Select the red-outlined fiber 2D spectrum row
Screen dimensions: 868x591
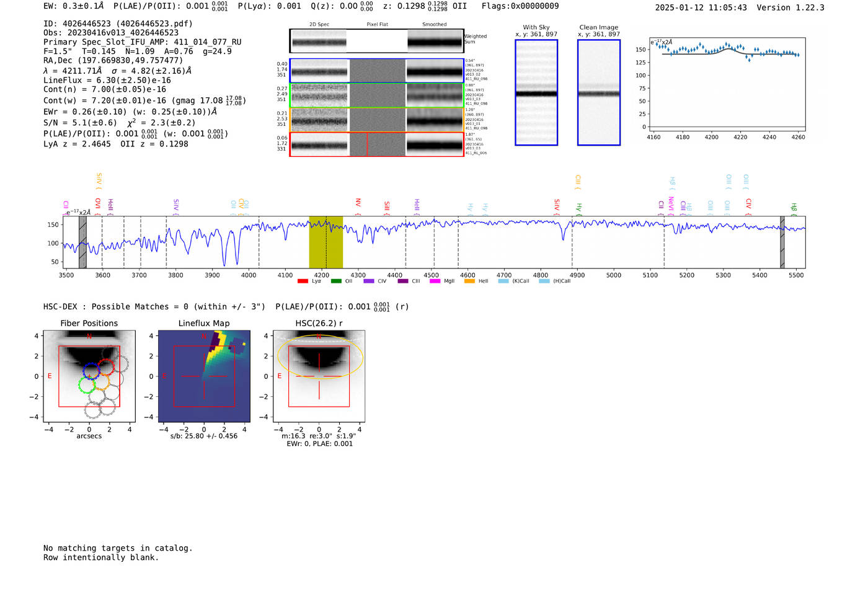(377, 144)
